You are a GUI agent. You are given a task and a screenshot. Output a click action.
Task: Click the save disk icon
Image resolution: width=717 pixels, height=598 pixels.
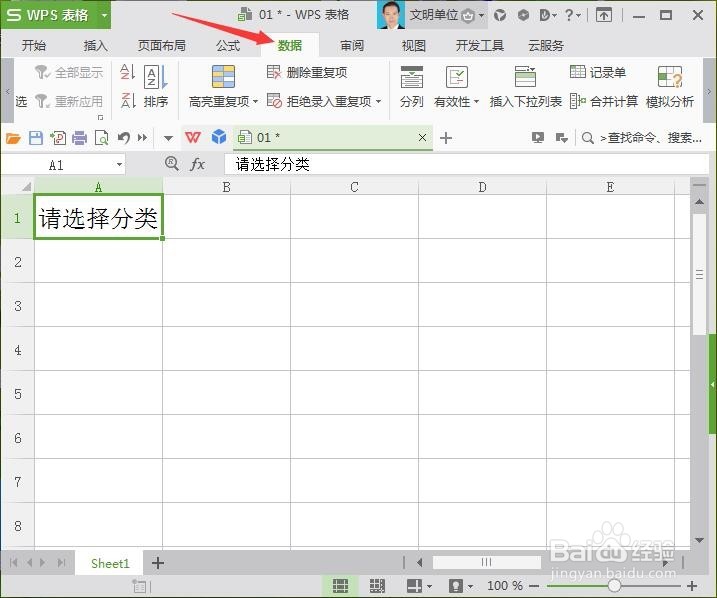36,138
